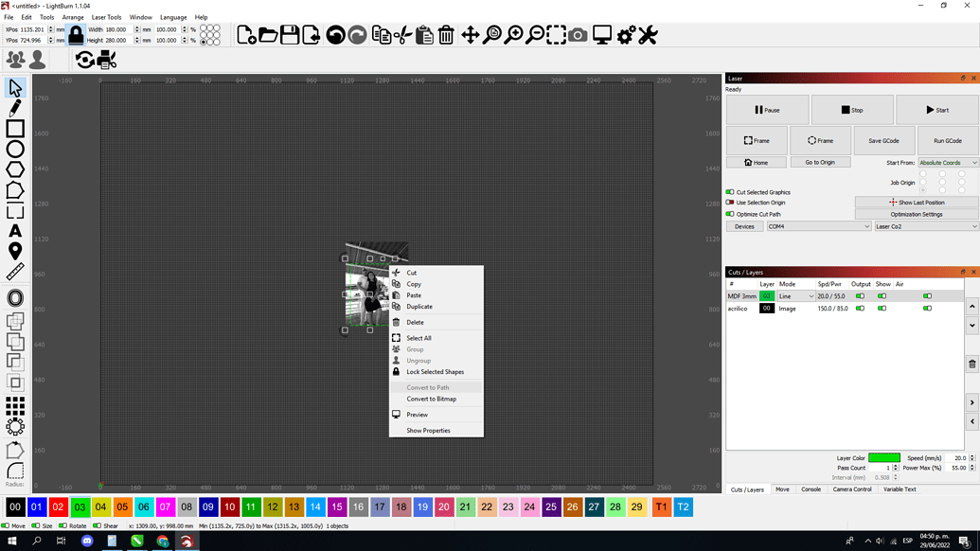Toggle Output for the acrilico layer
980x551 pixels.
pos(861,308)
